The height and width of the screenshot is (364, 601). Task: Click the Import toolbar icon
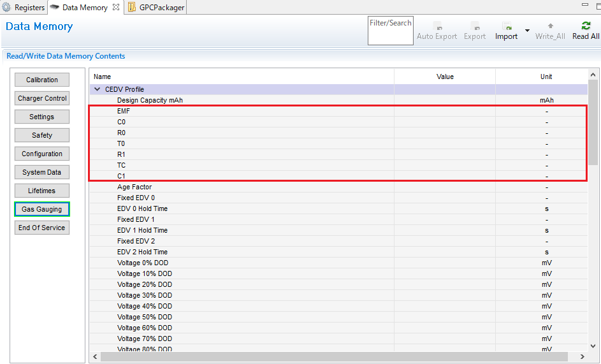[x=506, y=26]
